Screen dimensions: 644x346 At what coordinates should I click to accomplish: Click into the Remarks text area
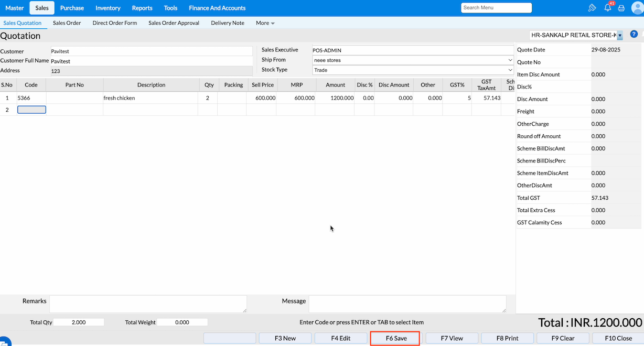(x=148, y=304)
